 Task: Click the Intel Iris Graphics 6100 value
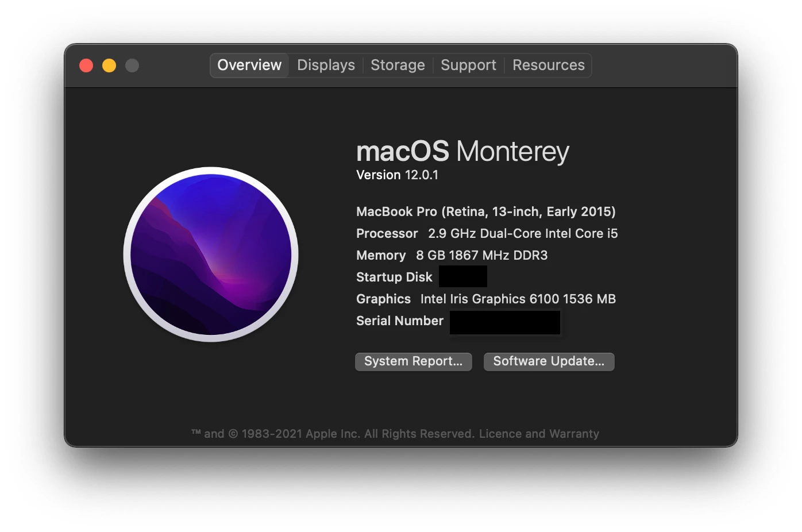518,299
